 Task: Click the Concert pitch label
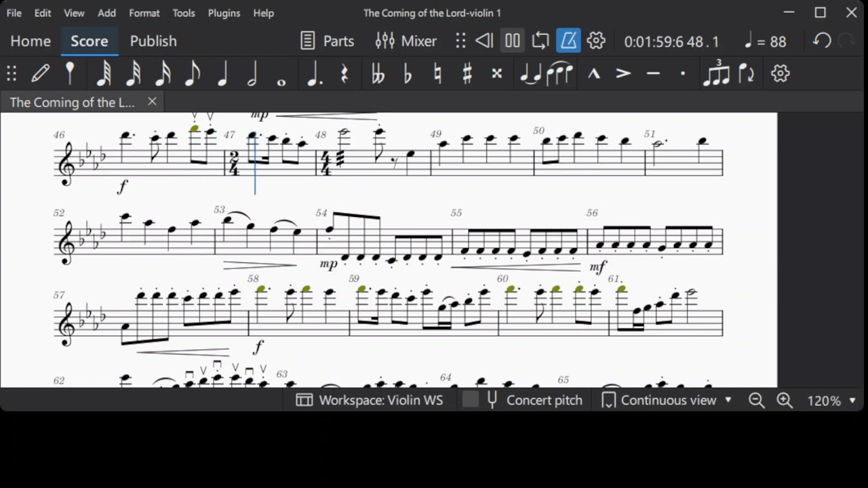(x=545, y=400)
